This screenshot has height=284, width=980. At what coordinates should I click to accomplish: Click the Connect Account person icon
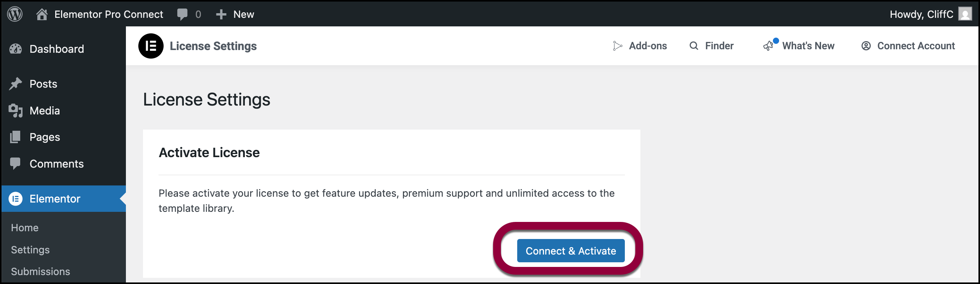click(866, 46)
